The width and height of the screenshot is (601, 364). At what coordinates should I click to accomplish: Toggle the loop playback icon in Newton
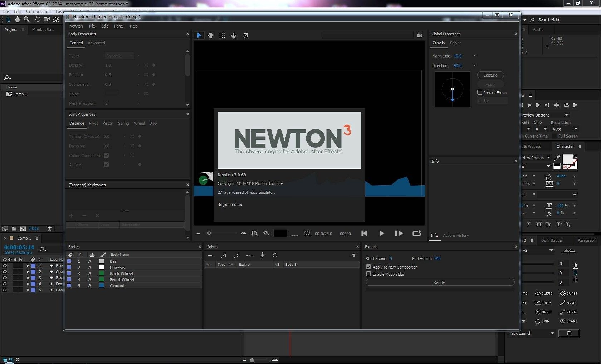pyautogui.click(x=417, y=233)
